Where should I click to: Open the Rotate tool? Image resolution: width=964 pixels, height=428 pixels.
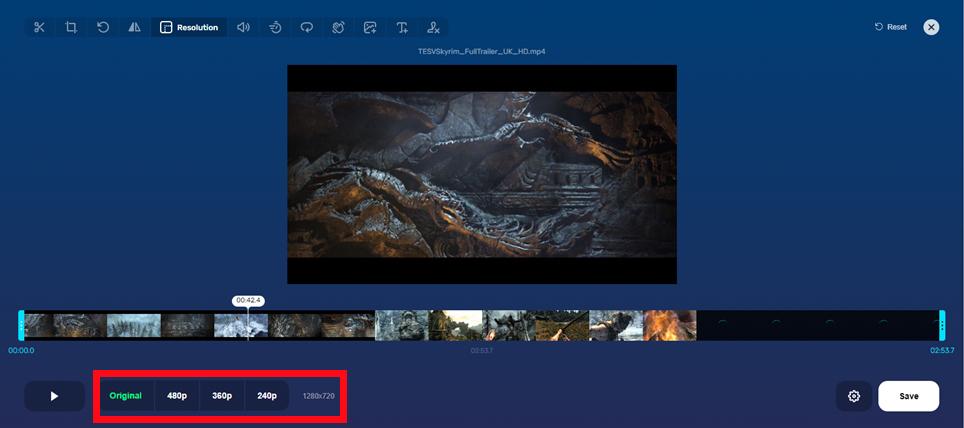click(x=103, y=27)
